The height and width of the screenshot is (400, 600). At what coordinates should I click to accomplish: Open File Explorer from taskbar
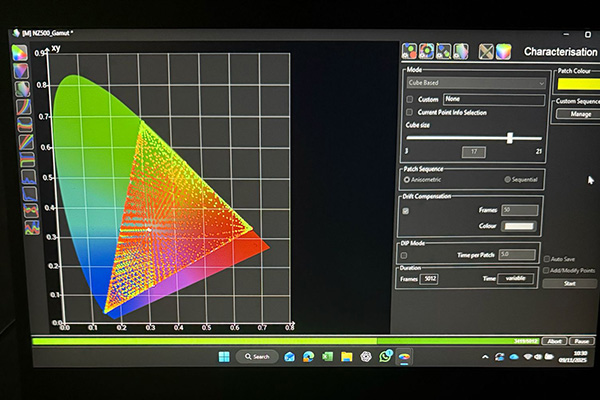(347, 357)
